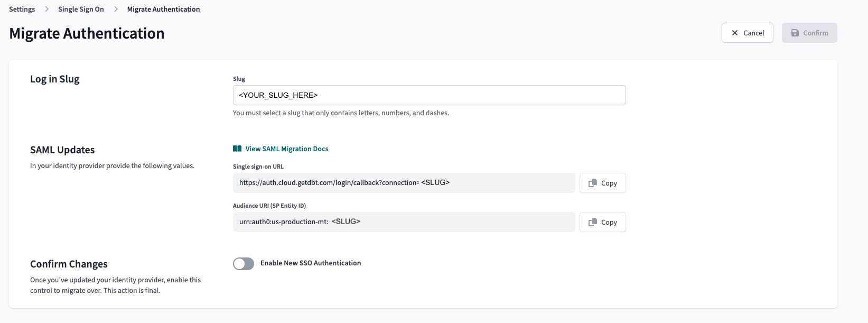Click the breadcrumb chevron after Settings

[46, 10]
